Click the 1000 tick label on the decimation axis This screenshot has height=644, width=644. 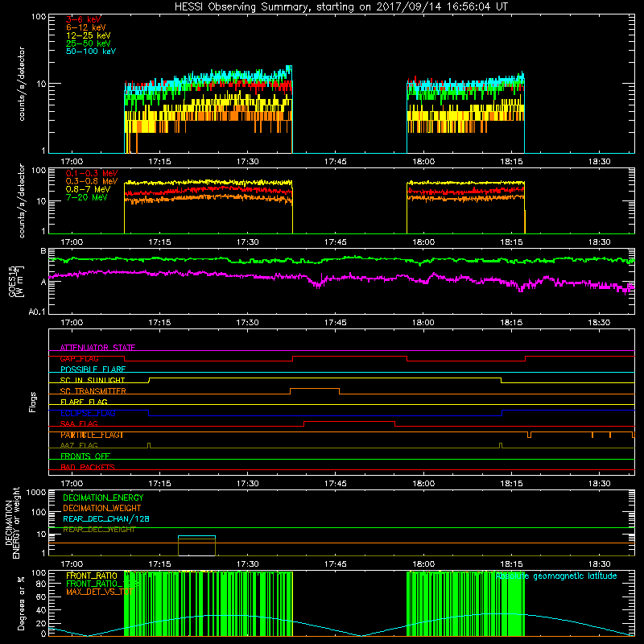(35, 492)
